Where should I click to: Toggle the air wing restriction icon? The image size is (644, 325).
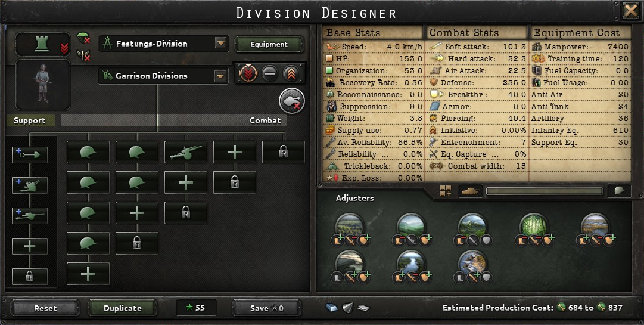tap(83, 55)
